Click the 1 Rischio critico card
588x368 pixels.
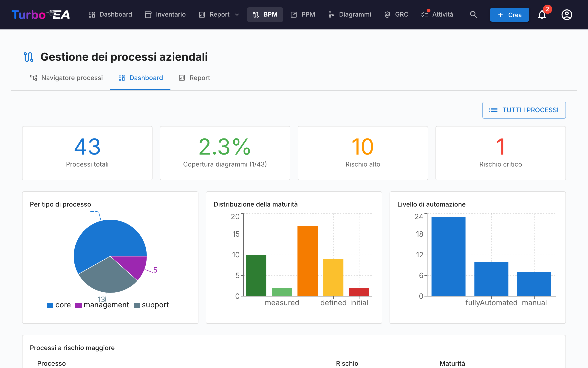tap(500, 153)
